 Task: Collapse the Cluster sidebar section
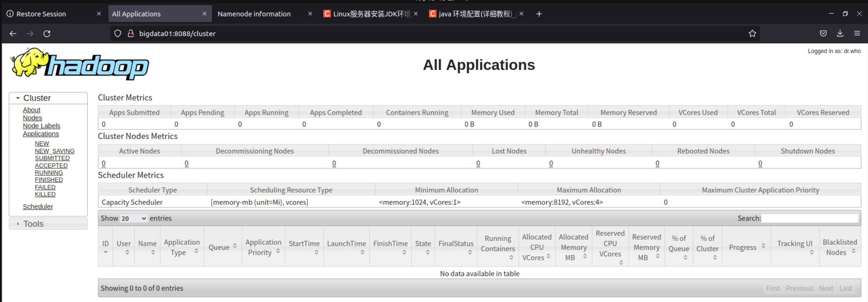(48, 98)
